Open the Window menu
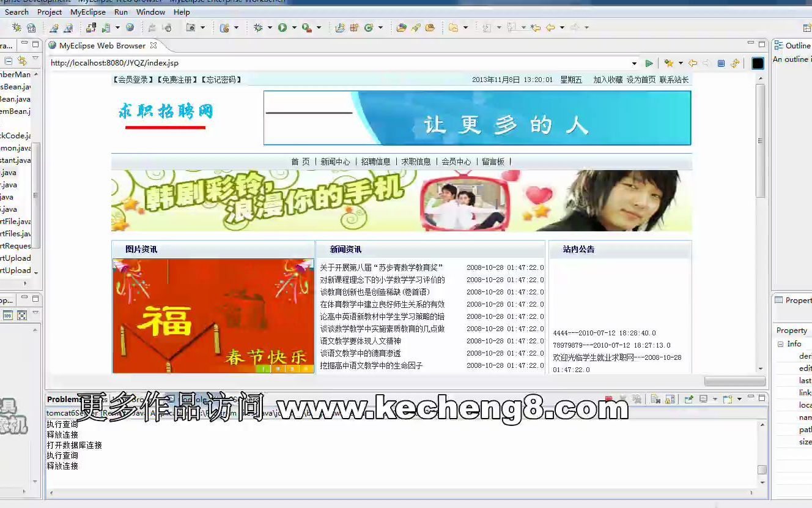 (x=150, y=12)
